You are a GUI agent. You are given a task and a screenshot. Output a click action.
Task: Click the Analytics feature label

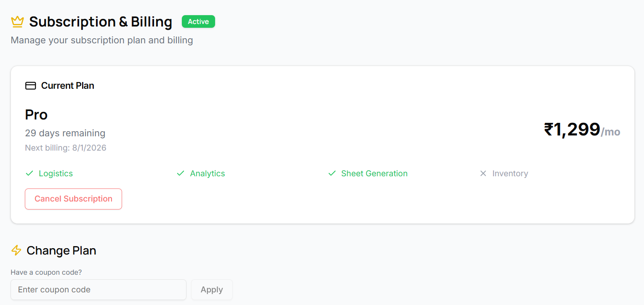(x=208, y=173)
